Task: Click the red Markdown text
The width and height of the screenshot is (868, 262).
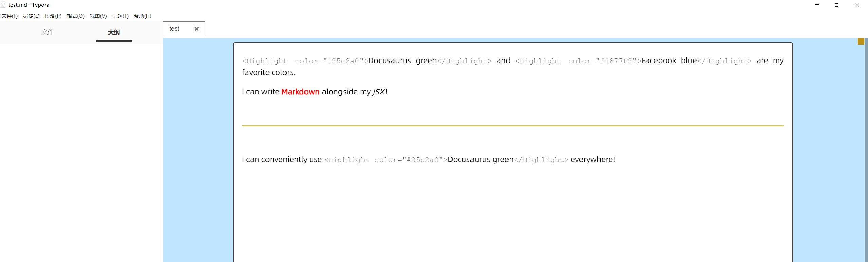Action: (300, 92)
